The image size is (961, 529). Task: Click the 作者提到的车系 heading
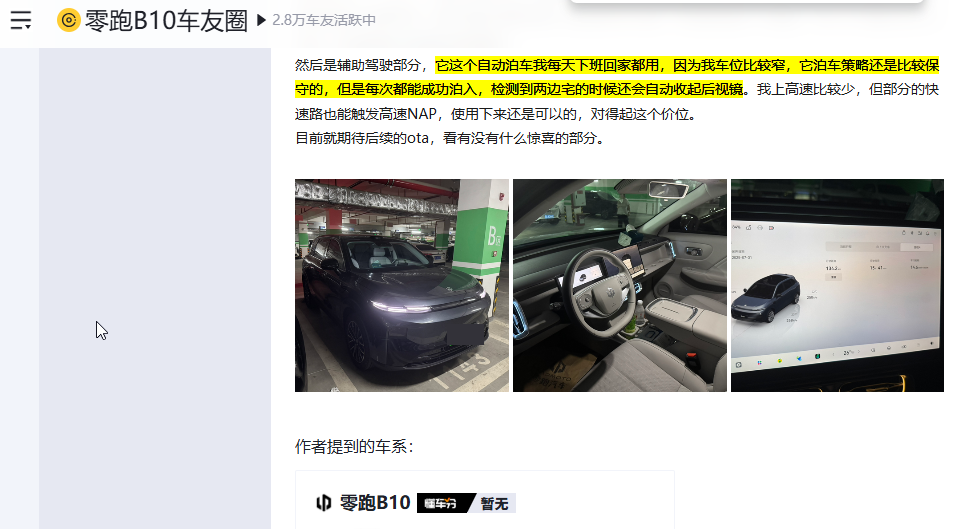tap(354, 446)
